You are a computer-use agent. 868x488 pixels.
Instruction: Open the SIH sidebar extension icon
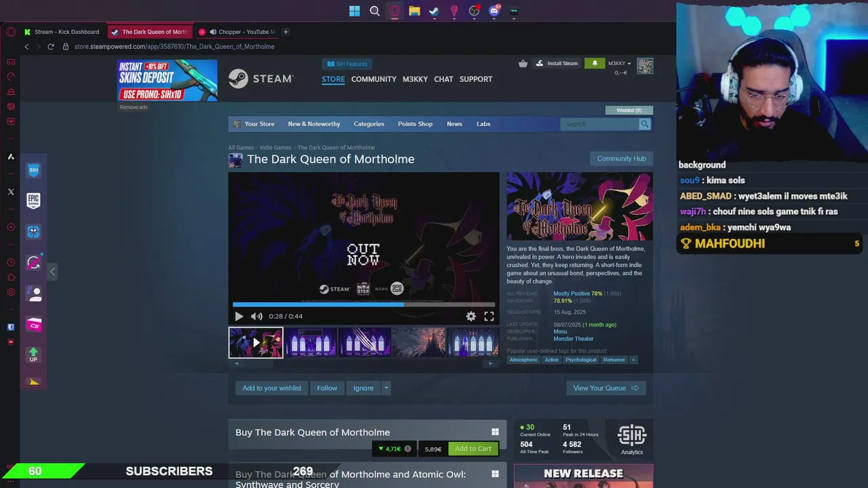click(33, 170)
